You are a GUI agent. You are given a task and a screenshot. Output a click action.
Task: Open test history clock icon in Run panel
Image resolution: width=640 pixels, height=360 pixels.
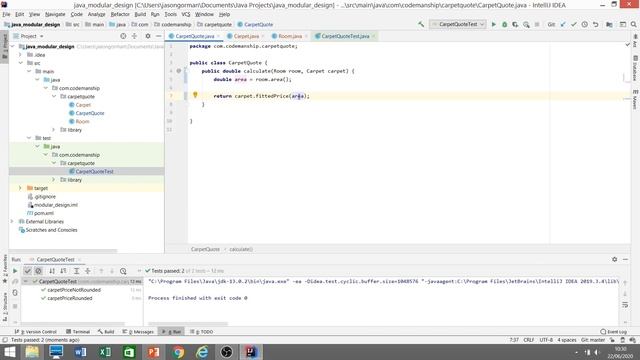click(x=123, y=271)
